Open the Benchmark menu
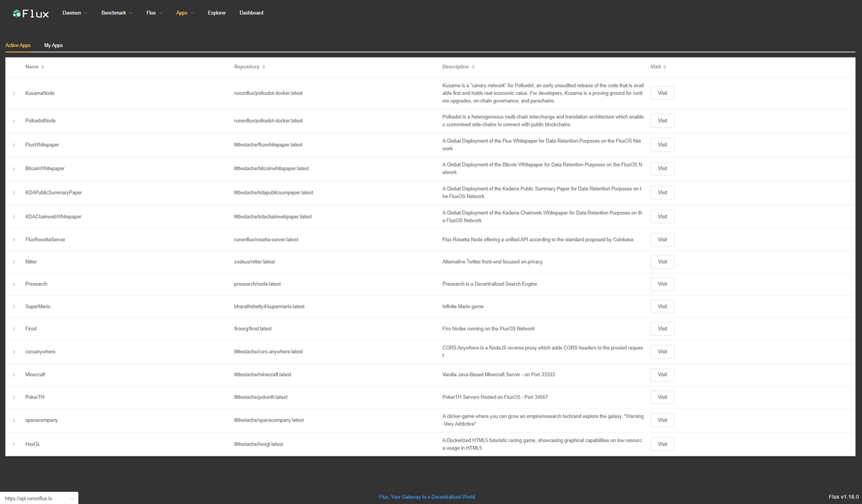The width and height of the screenshot is (862, 504). pyautogui.click(x=116, y=13)
